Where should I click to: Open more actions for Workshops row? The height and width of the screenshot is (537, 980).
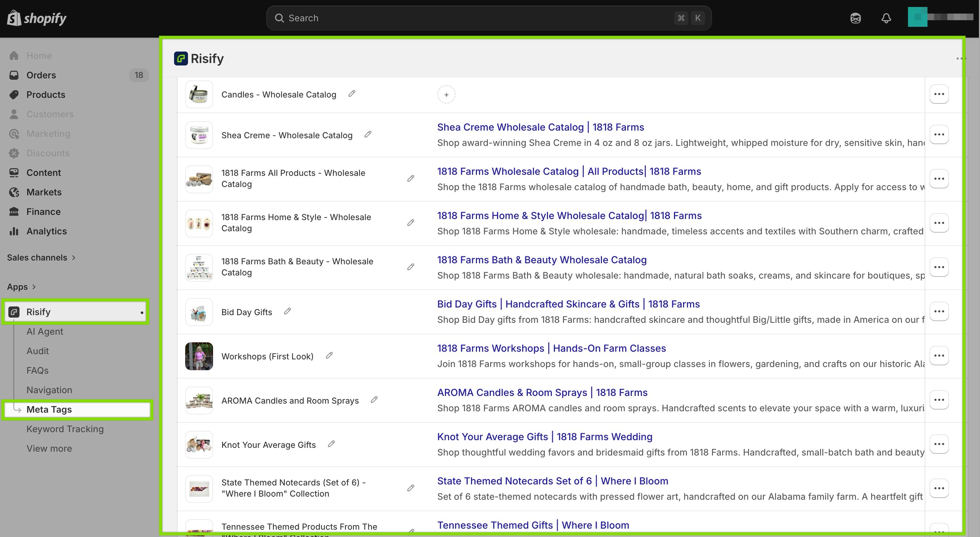[939, 356]
